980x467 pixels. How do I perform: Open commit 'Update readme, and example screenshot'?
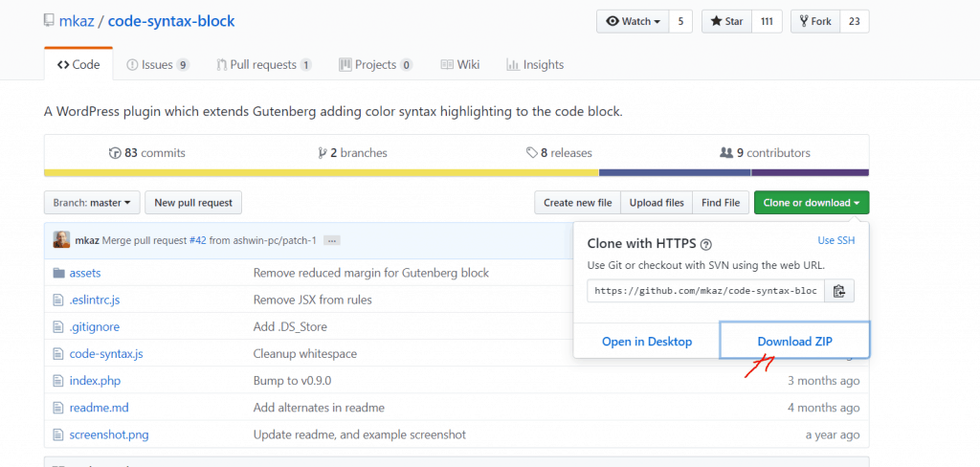(x=360, y=434)
